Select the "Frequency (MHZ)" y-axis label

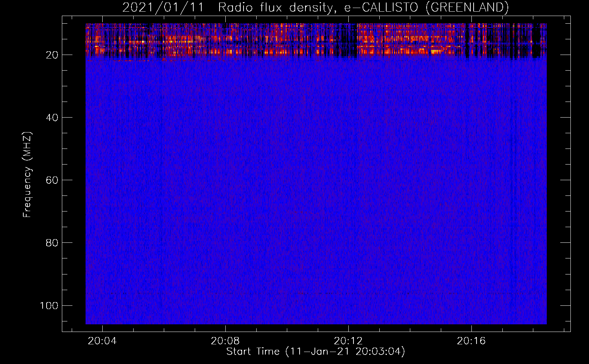[x=27, y=174]
